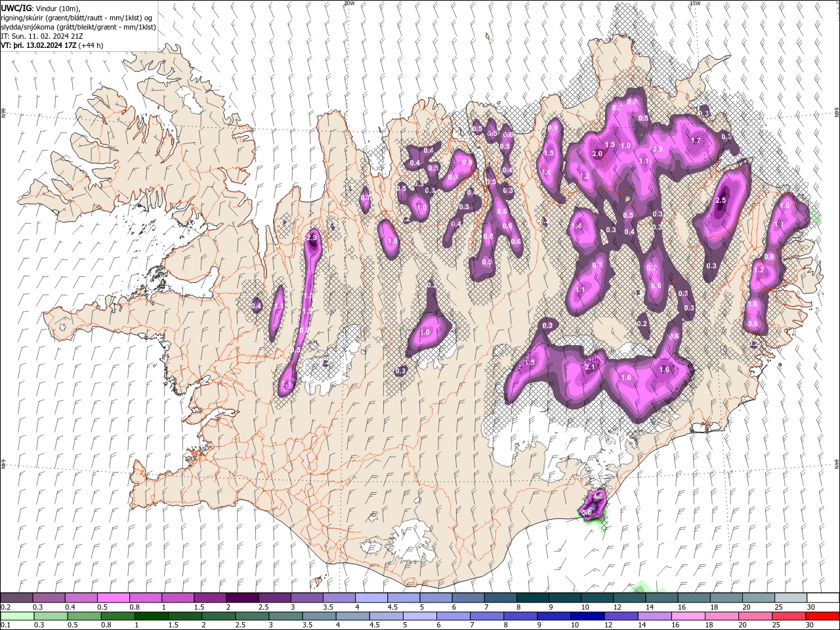This screenshot has height=630, width=840.
Task: Pick the lower-row pale green swatch starting at 0.1
Action: [17, 616]
